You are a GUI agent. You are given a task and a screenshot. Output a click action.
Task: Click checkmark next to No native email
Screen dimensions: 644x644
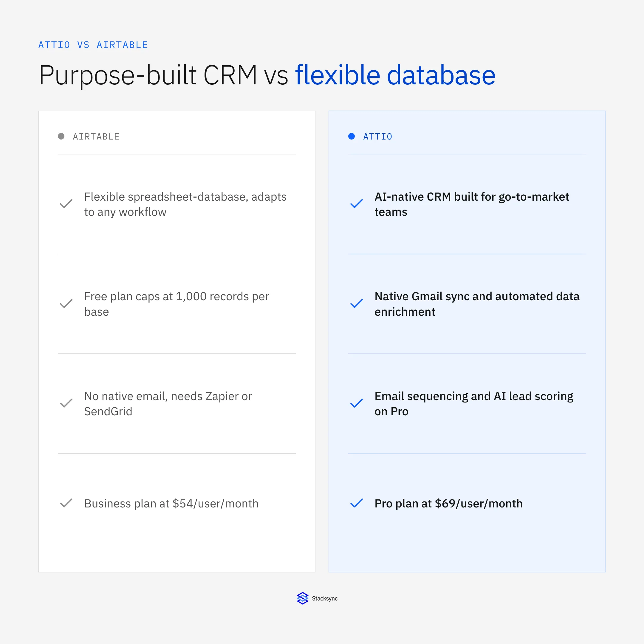(x=66, y=403)
